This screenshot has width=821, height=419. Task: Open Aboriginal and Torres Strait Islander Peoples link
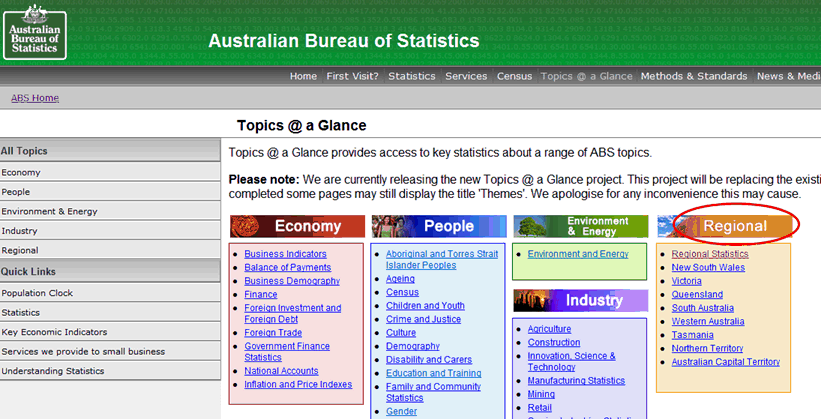tap(442, 260)
